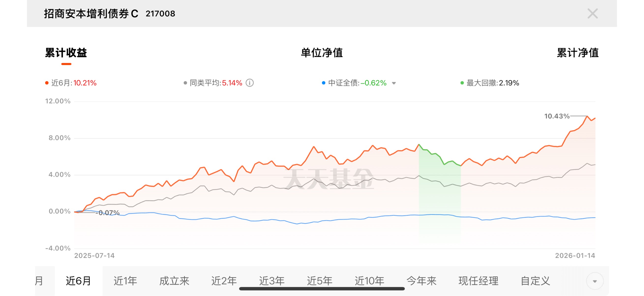Open info icon beside 同类平均
Image resolution: width=644 pixels, height=296 pixels.
pyautogui.click(x=250, y=83)
